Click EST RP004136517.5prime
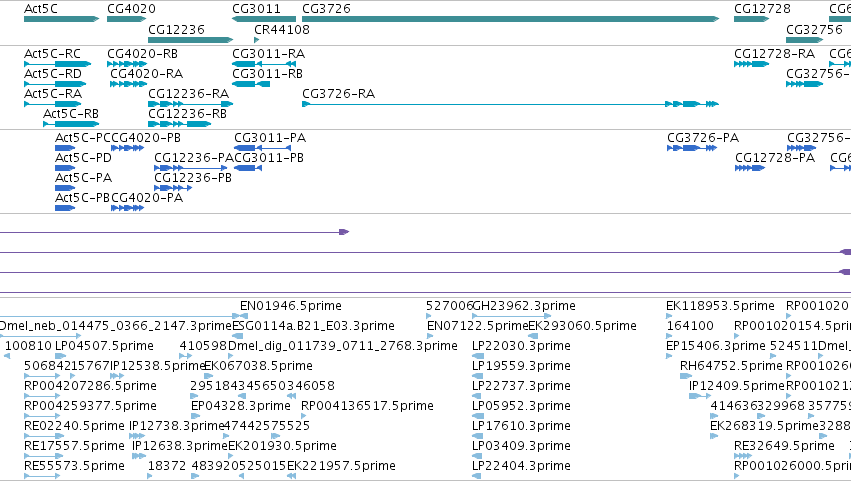Screen dimensions: 851x481 click(x=367, y=407)
